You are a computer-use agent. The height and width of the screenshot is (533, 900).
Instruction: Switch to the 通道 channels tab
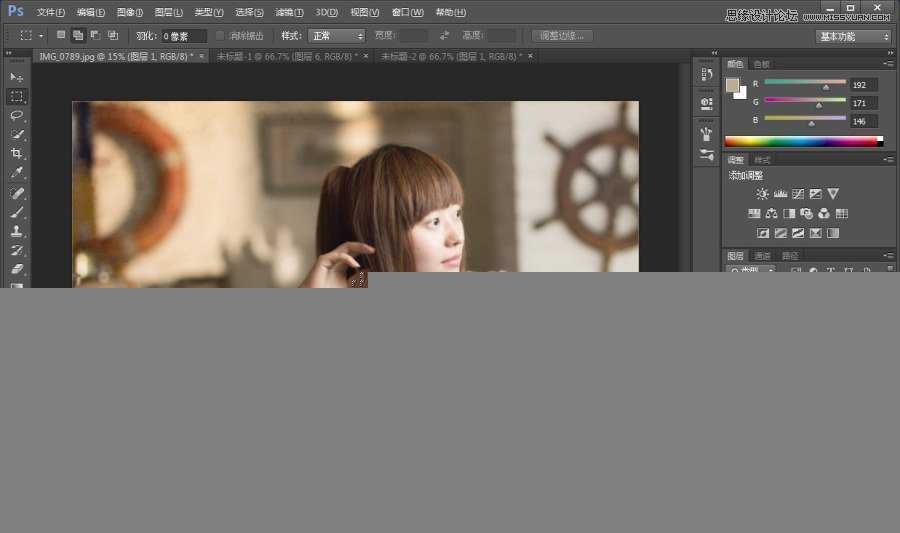[x=762, y=256]
